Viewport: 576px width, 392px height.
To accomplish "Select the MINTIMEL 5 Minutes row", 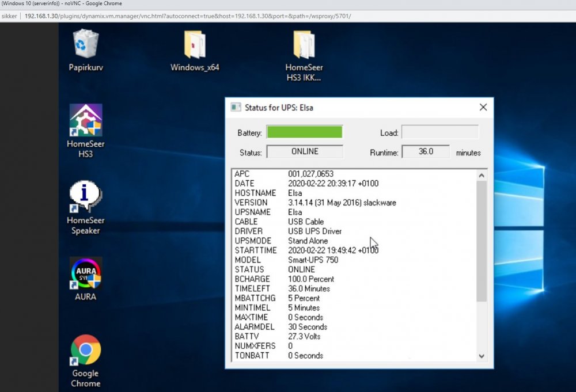I will [x=354, y=307].
